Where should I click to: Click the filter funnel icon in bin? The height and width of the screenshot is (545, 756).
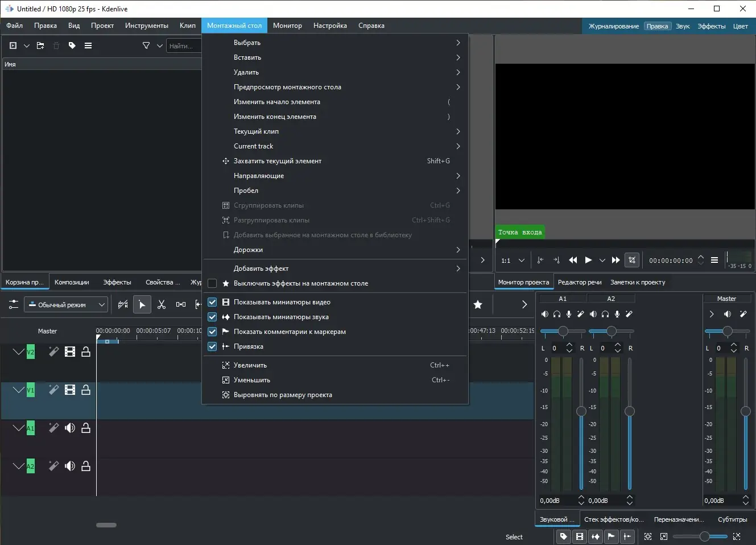[146, 46]
